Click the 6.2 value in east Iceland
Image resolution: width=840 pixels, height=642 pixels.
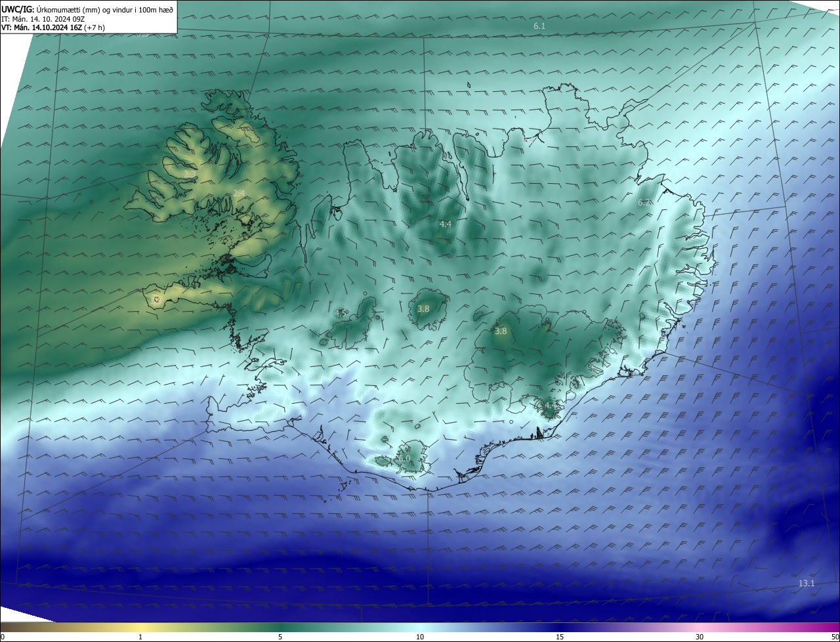tap(644, 202)
